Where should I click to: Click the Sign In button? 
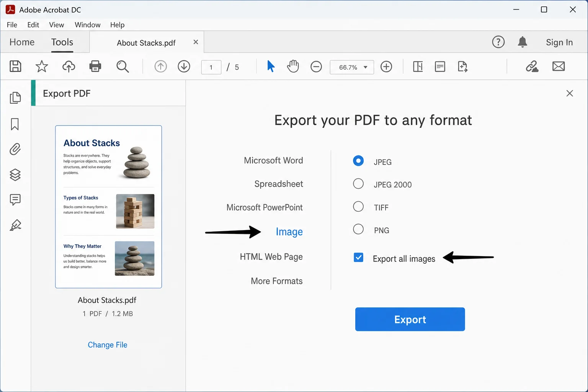tap(559, 42)
